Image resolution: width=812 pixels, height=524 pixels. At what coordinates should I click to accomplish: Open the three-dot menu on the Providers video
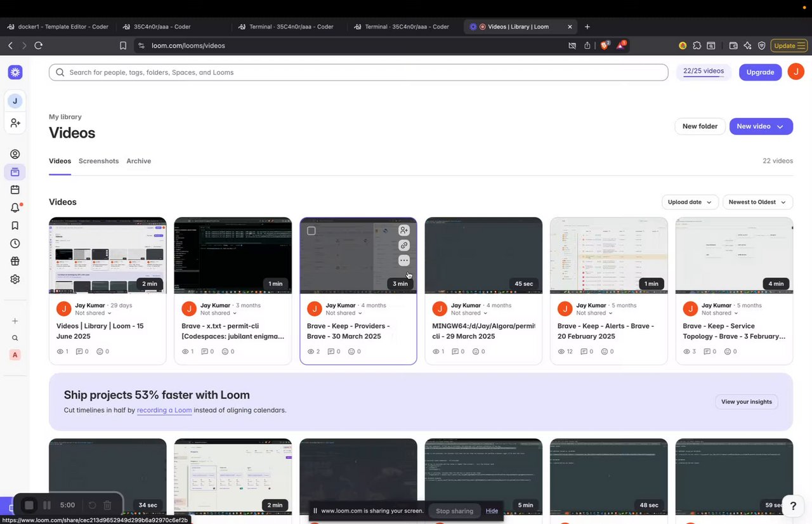404,261
